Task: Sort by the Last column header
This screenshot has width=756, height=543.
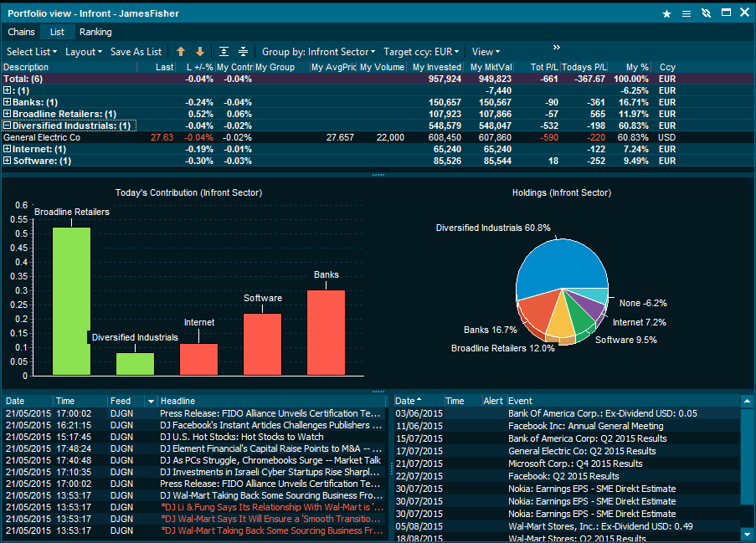Action: tap(157, 67)
